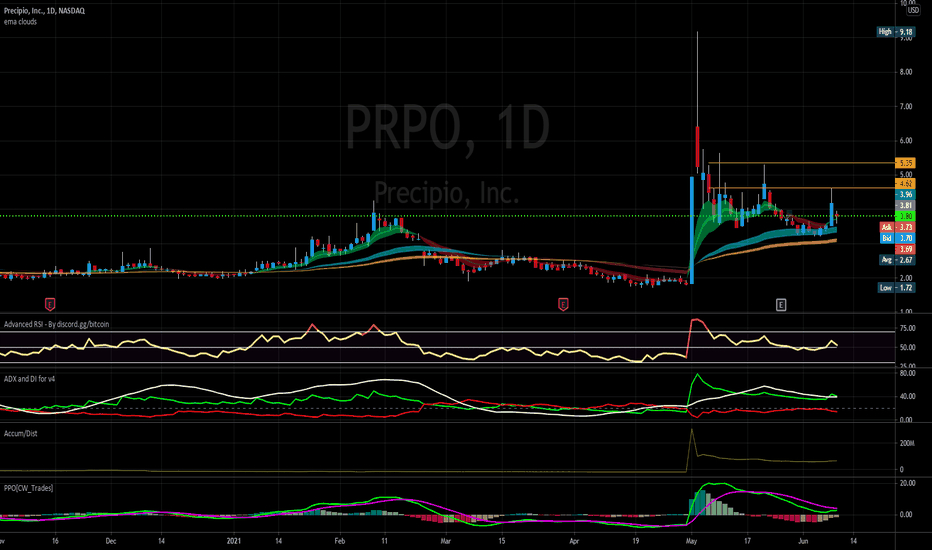
Task: Click the orange 5.35 price level label
Action: (905, 163)
